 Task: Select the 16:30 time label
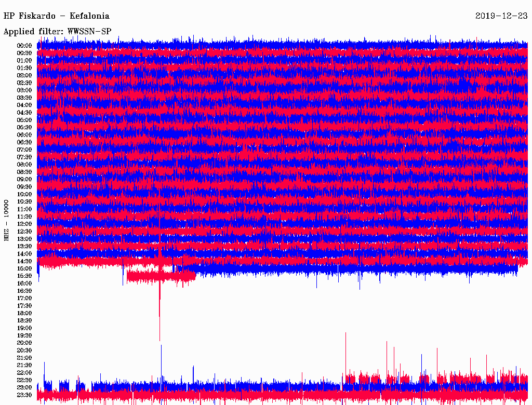tap(24, 291)
